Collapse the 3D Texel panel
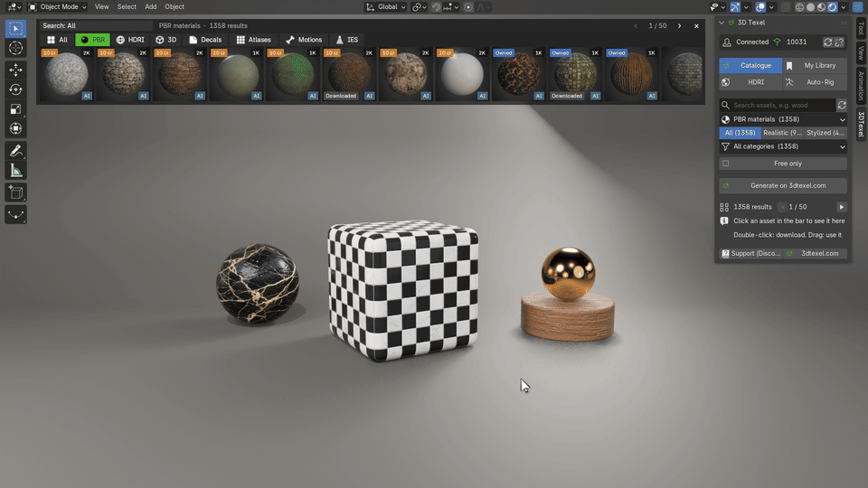This screenshot has width=868, height=488. pyautogui.click(x=722, y=23)
